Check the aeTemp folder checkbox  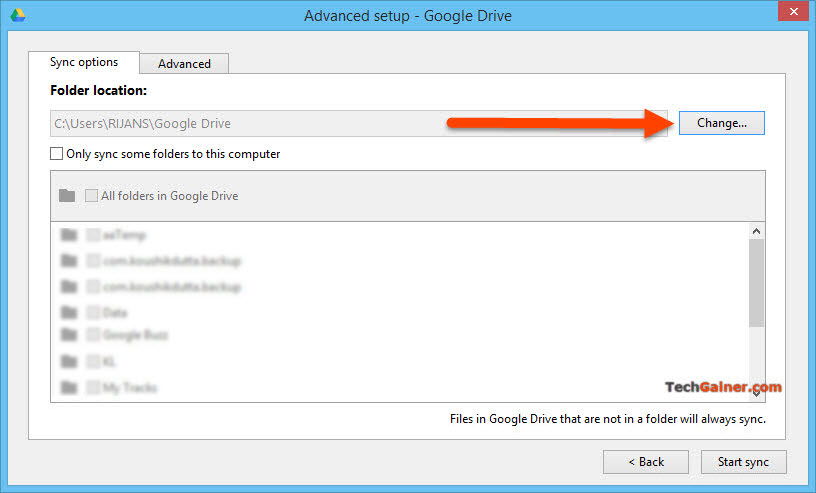[x=93, y=235]
